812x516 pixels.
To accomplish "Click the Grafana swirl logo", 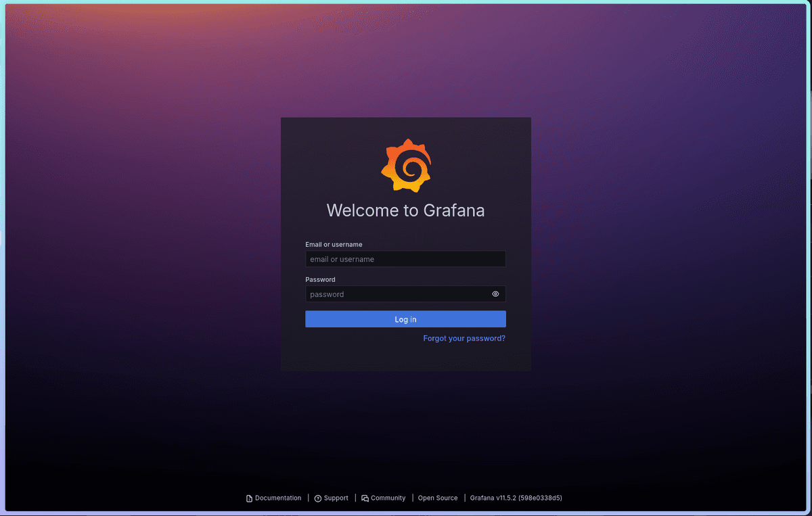I will pyautogui.click(x=406, y=166).
